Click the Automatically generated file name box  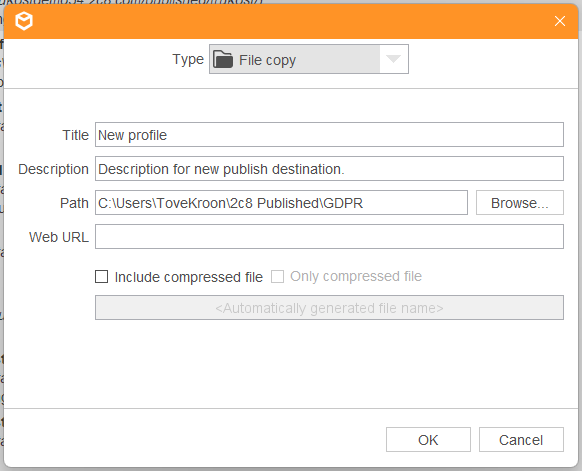pos(329,308)
